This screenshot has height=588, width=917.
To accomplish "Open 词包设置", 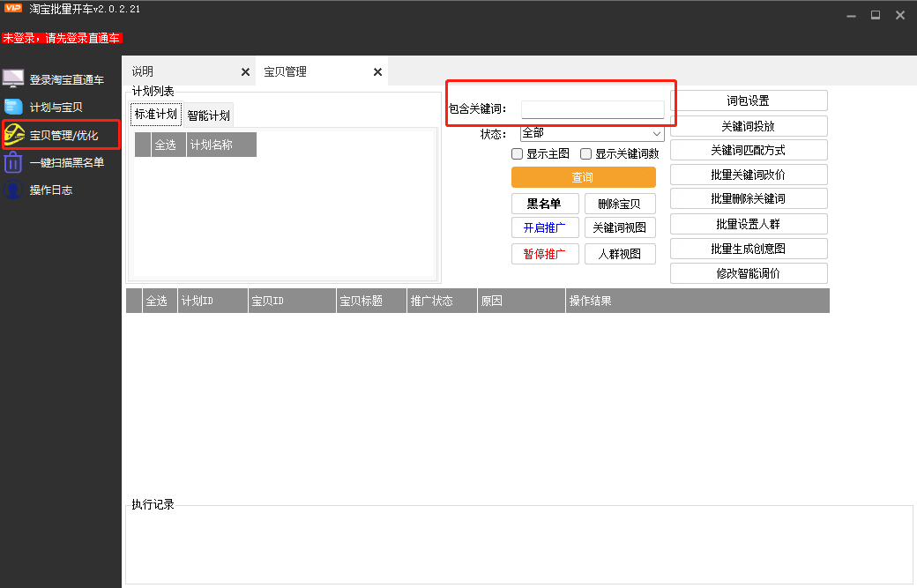I will [749, 100].
